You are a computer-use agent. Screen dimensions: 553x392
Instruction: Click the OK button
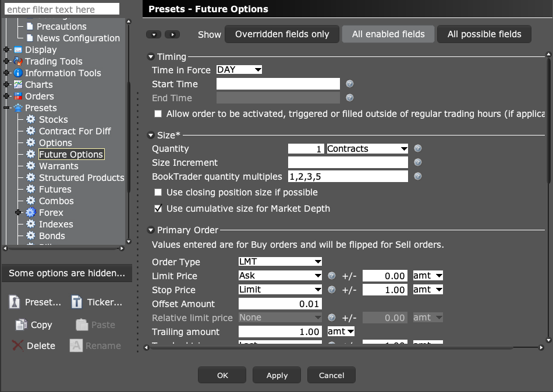coord(222,375)
